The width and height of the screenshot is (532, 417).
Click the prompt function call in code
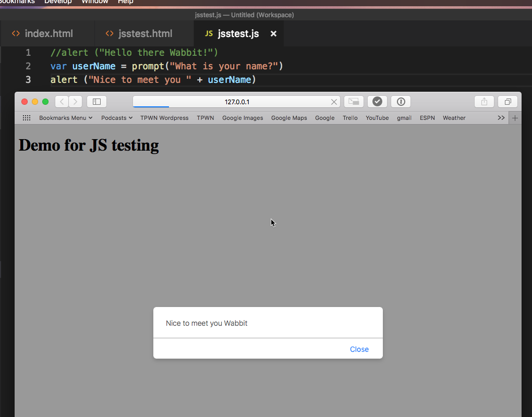coord(148,66)
